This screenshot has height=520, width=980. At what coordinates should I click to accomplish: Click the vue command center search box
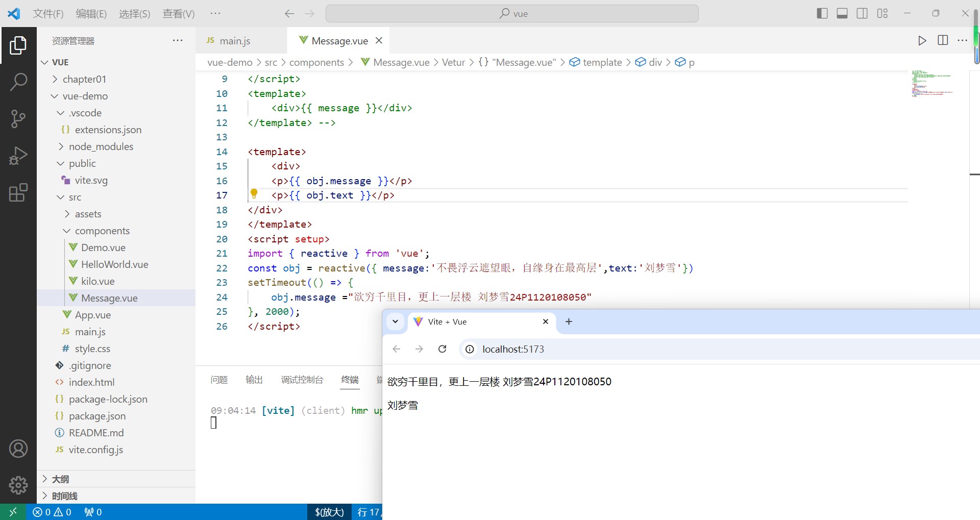(512, 14)
